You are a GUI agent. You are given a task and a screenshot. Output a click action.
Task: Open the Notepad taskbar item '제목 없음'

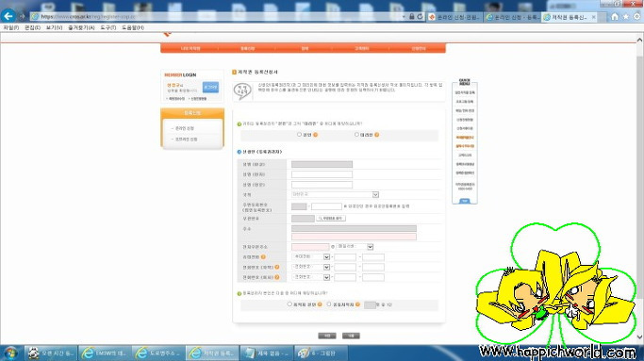267,353
